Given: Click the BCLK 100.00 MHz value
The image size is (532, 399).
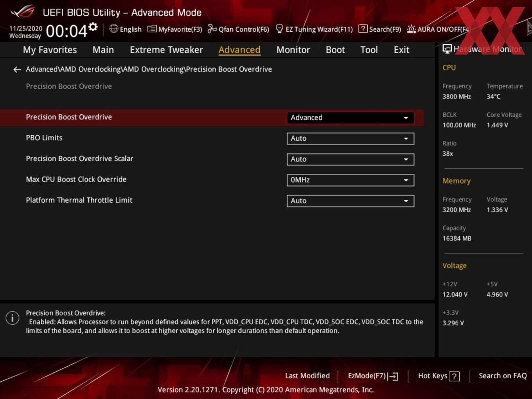Looking at the screenshot, I should 459,125.
